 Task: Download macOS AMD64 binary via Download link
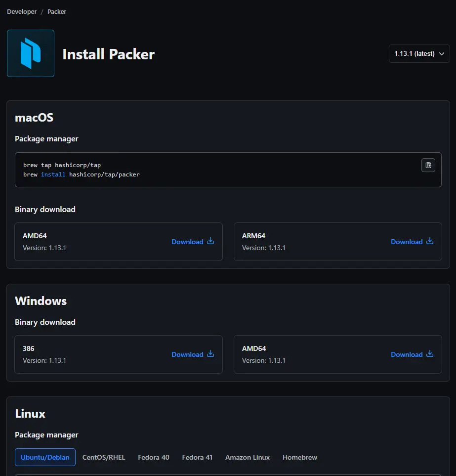tap(188, 242)
